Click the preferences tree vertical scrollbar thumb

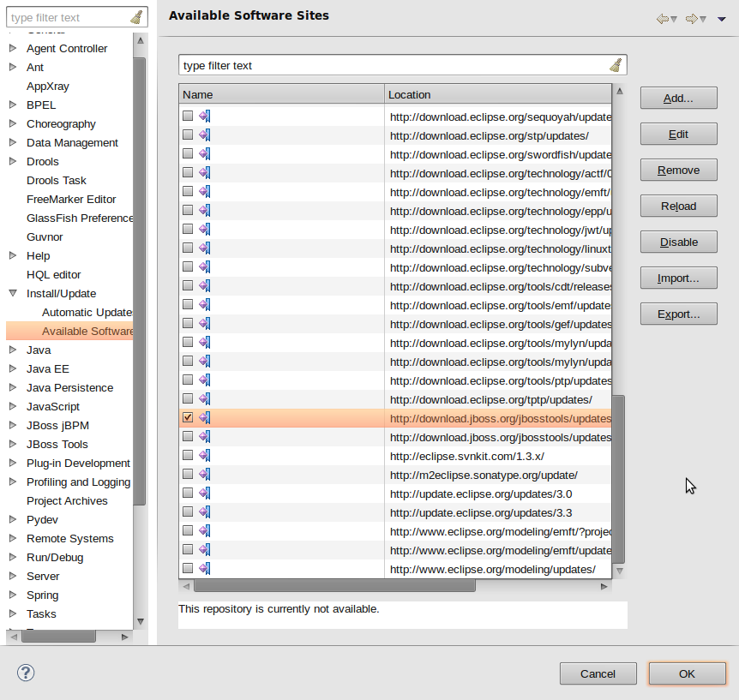[x=140, y=281]
